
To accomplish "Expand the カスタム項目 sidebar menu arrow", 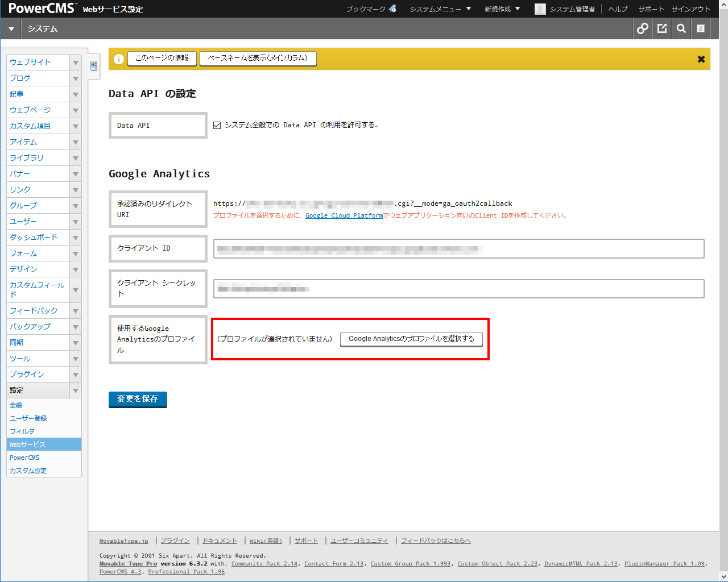I will click(x=75, y=126).
